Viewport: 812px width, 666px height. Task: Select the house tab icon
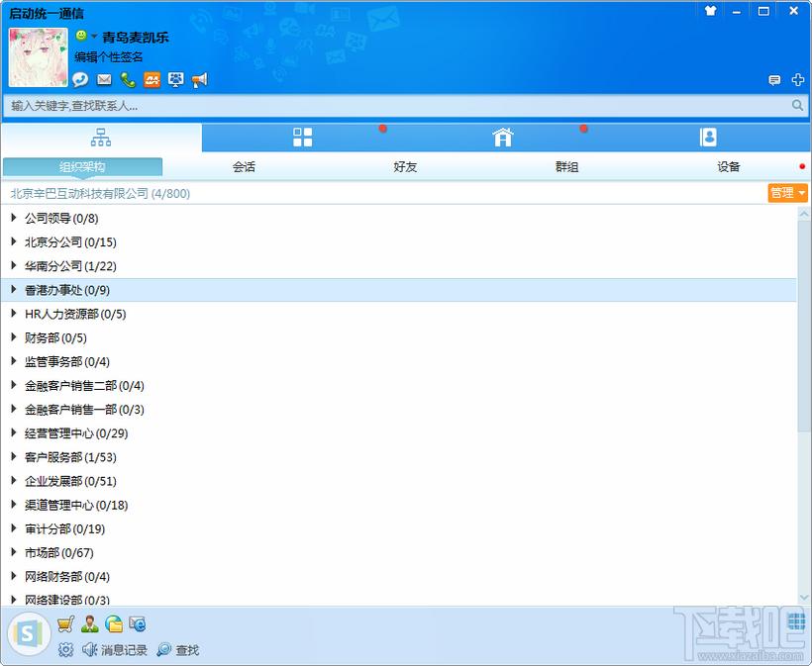tap(503, 138)
